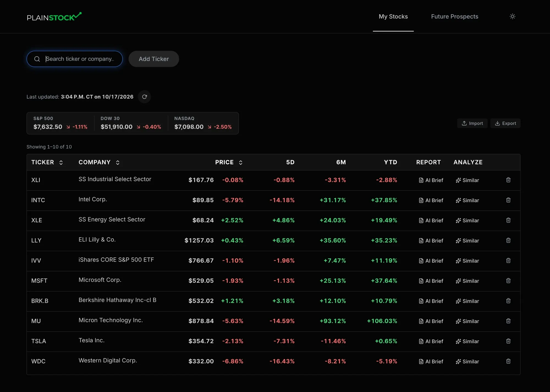Screen dimensions: 550x392
Task: Delete the WDC row with trash icon
Action: coord(508,361)
